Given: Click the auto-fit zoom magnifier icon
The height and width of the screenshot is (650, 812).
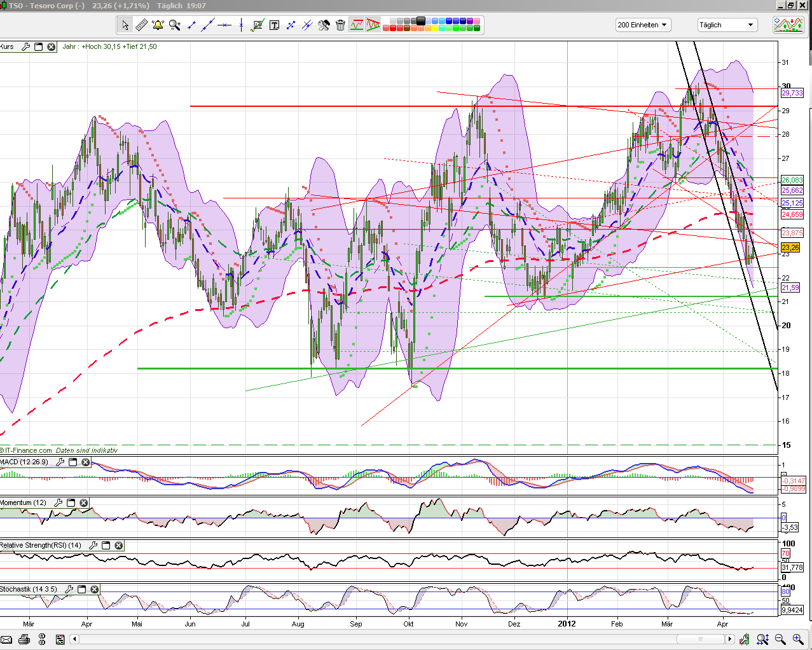Looking at the screenshot, I should [x=763, y=639].
